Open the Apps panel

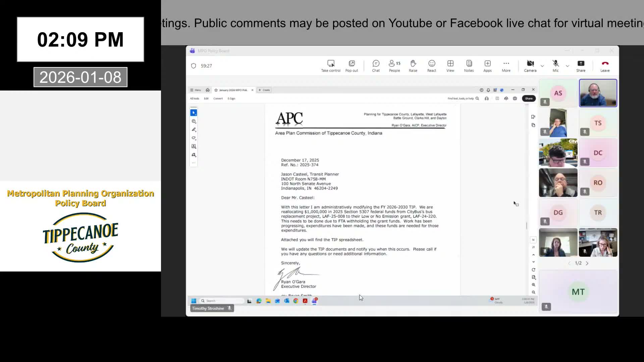point(487,64)
